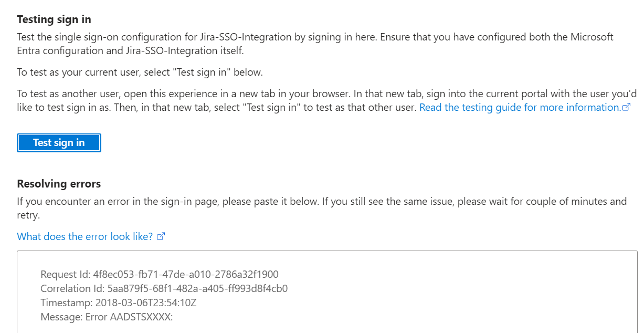The width and height of the screenshot is (644, 333).
Task: Click the text about pasting the sign-in error
Action: pos(322,208)
